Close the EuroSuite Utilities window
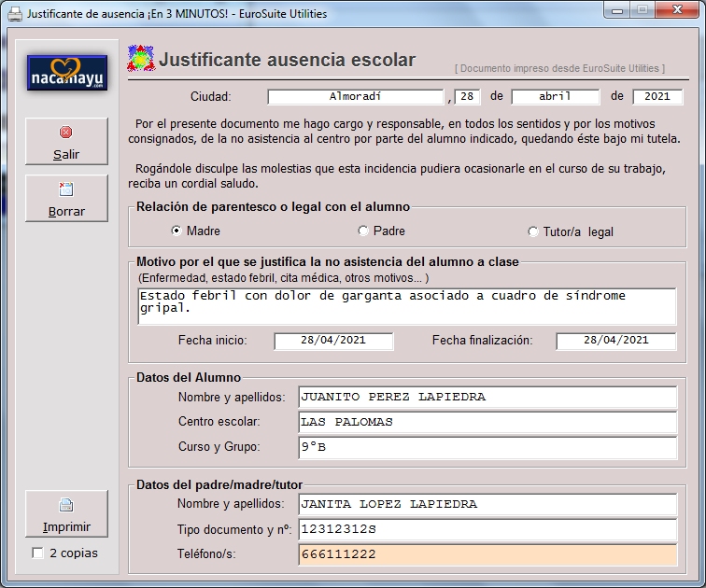This screenshot has height=588, width=706. pos(677,10)
